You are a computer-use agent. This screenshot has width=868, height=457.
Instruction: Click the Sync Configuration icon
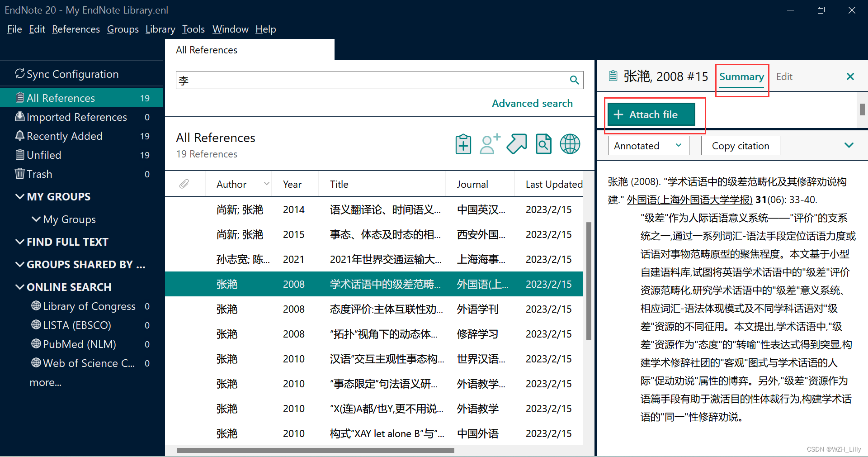(x=19, y=74)
